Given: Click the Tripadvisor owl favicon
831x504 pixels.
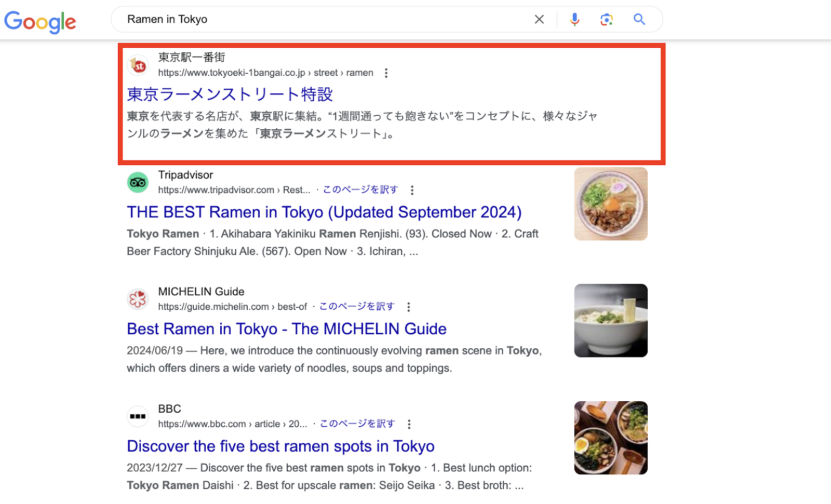Looking at the screenshot, I should pos(138,183).
